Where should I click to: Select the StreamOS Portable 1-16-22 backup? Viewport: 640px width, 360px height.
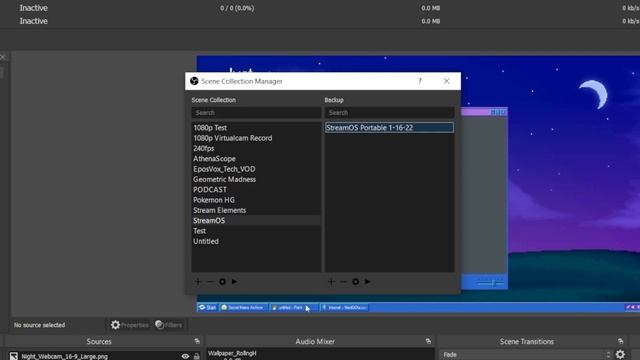click(x=389, y=128)
